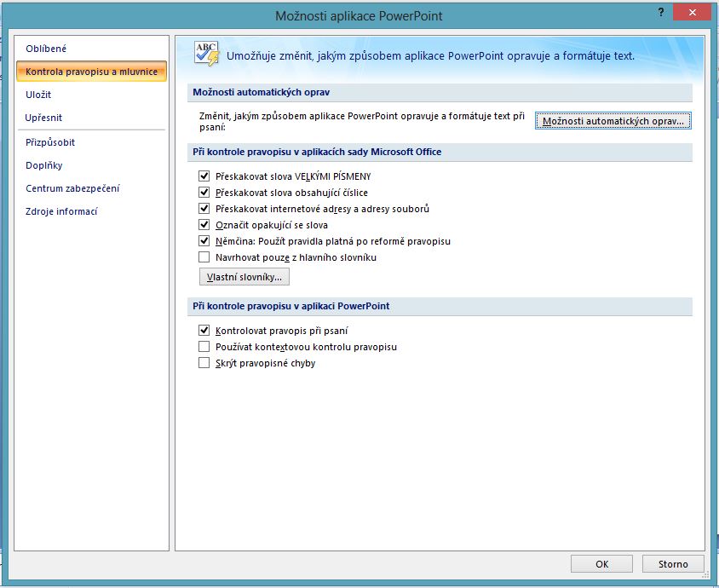The image size is (719, 588).
Task: Click the dialog title Možnosti aplikace PowerPoint
Action: (x=359, y=16)
